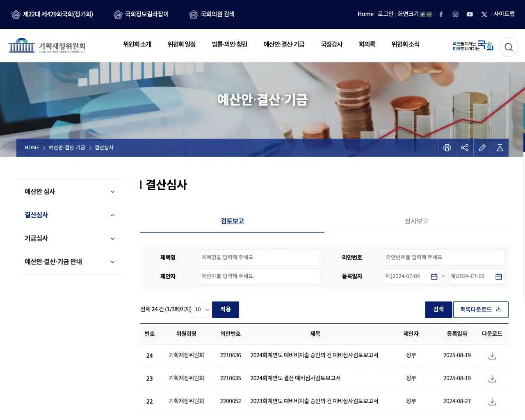Increase screen size with plus icon
Viewport: 525px width, 420px height.
point(422,14)
